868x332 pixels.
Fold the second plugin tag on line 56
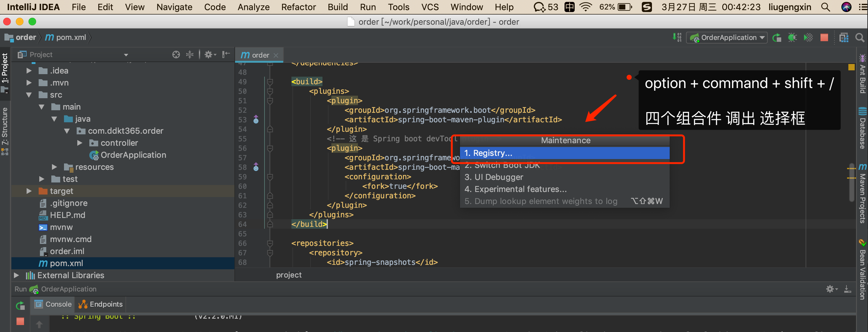tap(270, 148)
